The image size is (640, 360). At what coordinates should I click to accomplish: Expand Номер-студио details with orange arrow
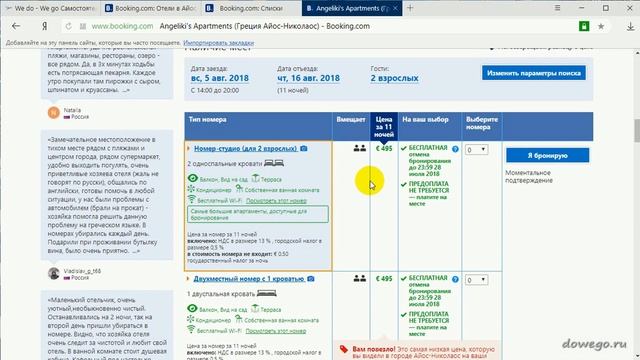pos(188,149)
